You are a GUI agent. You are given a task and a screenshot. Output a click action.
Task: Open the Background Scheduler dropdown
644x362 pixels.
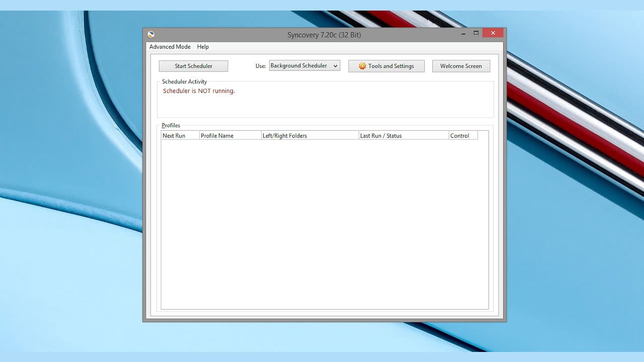335,65
